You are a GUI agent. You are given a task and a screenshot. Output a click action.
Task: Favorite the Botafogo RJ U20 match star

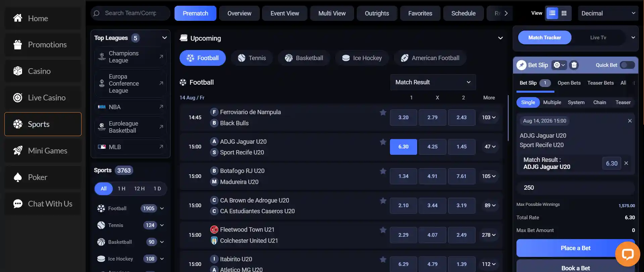(x=383, y=171)
